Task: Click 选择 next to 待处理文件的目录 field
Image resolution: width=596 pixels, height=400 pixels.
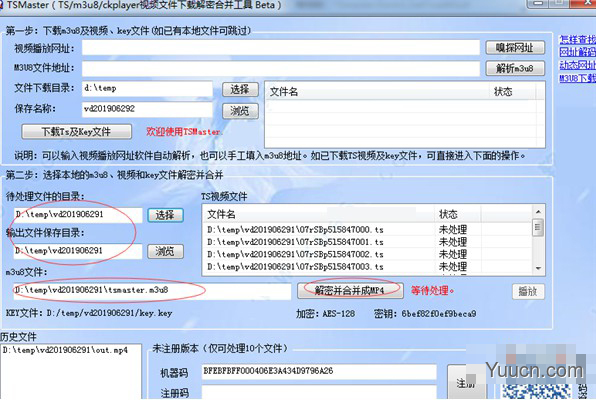Action: 165,215
